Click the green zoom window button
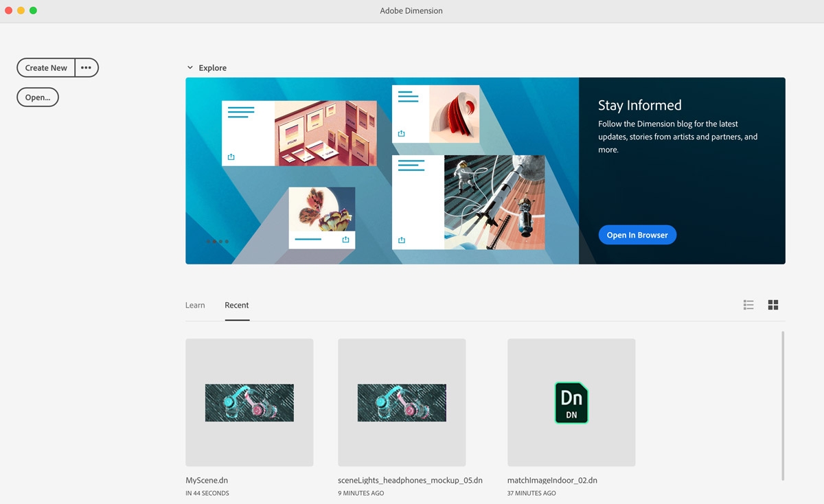Screen dimensions: 824x504 33,11
